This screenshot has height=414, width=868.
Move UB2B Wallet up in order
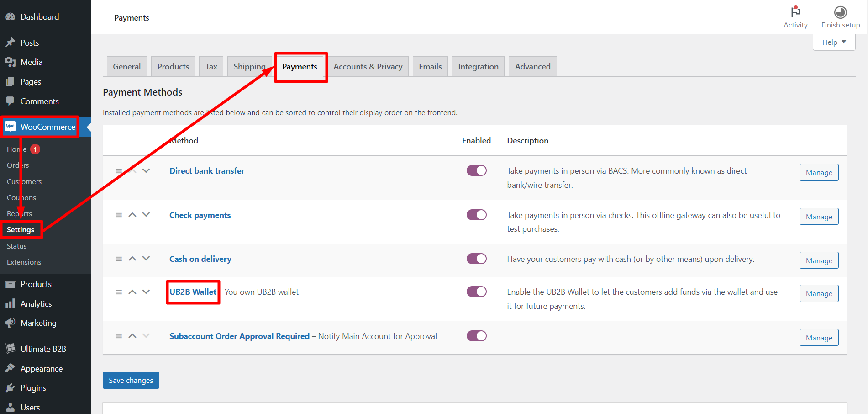[132, 292]
